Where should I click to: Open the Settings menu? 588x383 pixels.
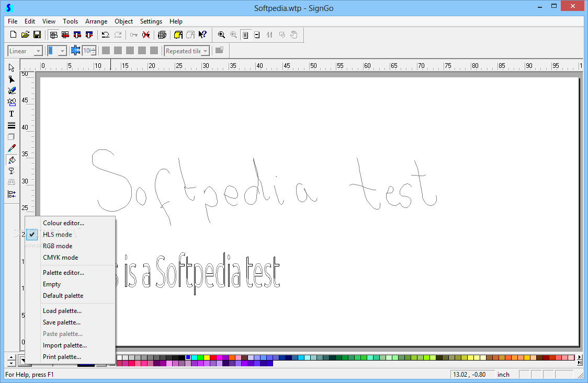(151, 21)
